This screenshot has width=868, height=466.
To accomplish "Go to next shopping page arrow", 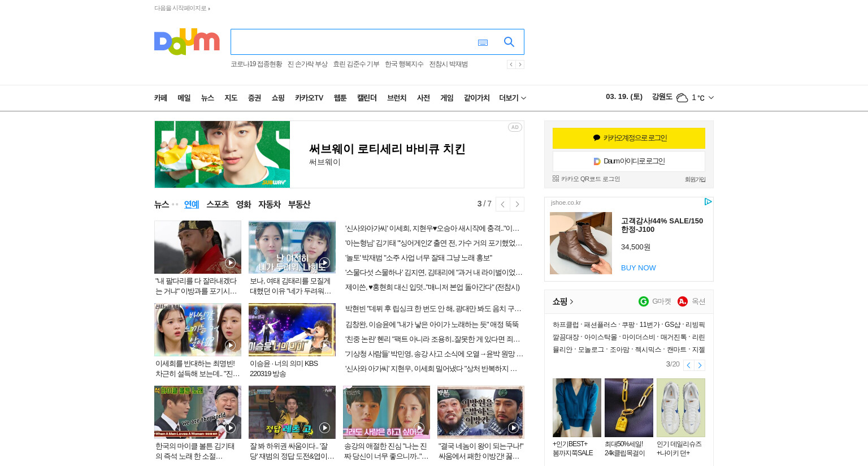I will (x=700, y=365).
